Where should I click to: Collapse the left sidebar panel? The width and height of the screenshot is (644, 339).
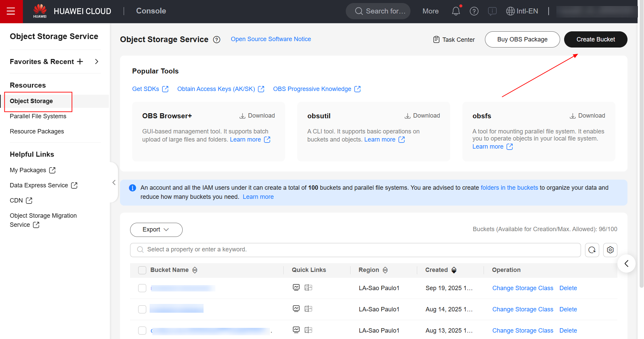tap(114, 182)
